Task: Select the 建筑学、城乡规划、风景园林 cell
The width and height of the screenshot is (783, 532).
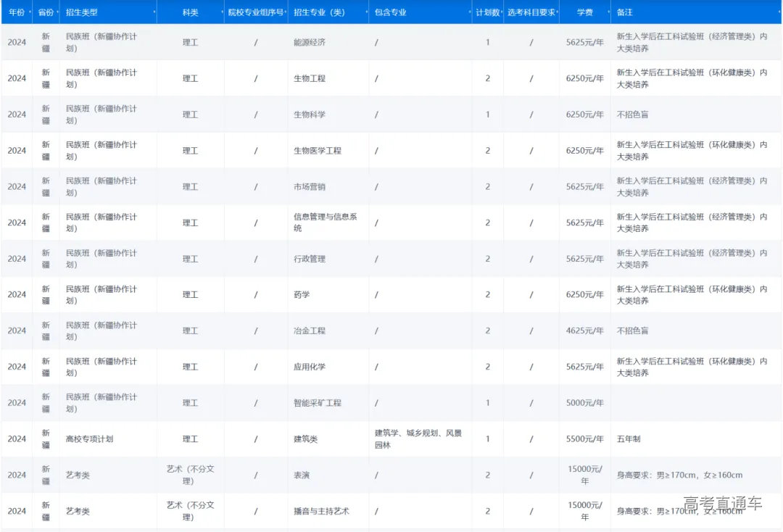Action: click(x=418, y=439)
